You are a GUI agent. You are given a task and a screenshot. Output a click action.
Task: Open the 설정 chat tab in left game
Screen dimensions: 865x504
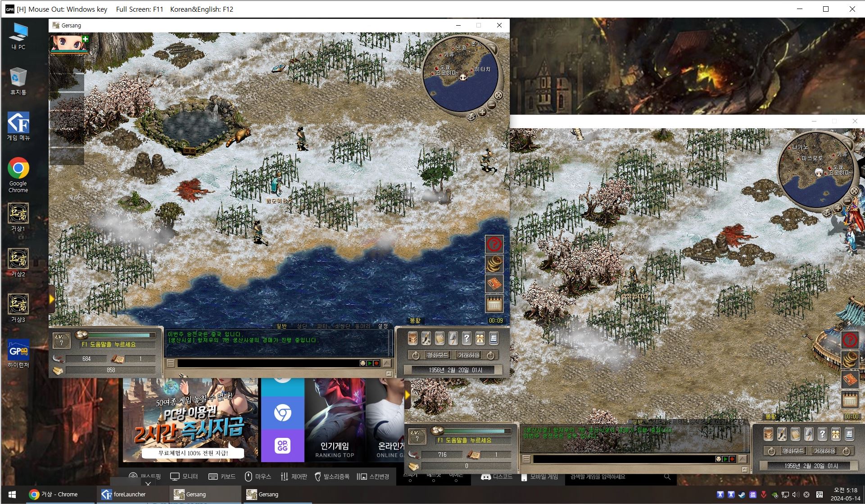click(x=383, y=326)
